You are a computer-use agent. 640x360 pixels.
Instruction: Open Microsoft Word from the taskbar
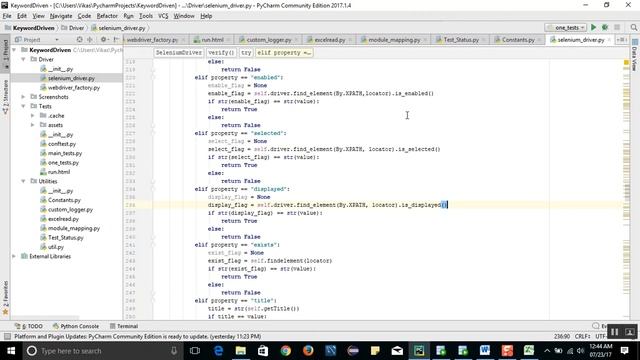(485, 351)
